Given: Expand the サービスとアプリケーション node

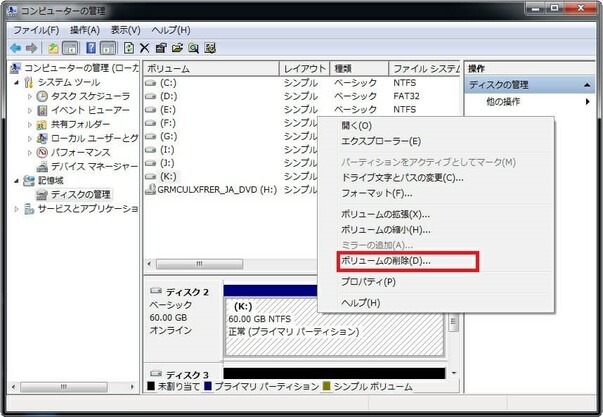Looking at the screenshot, I should (16, 209).
